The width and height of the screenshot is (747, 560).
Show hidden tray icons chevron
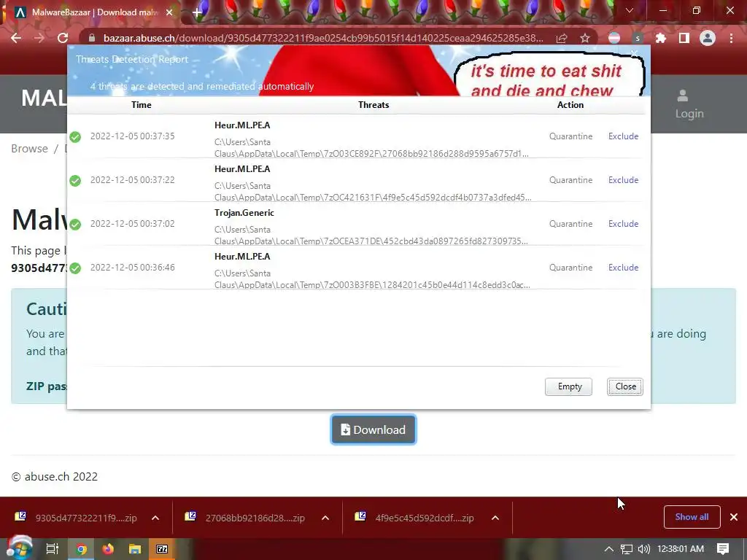click(608, 549)
